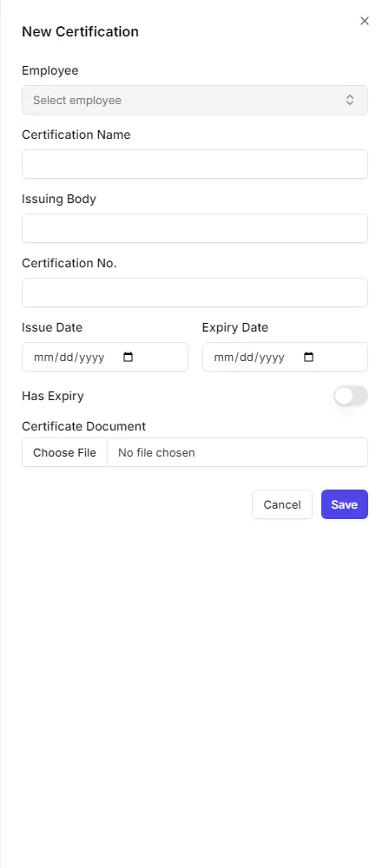Click the Choose File button
Screen dimensions: 389x868
pos(65,453)
